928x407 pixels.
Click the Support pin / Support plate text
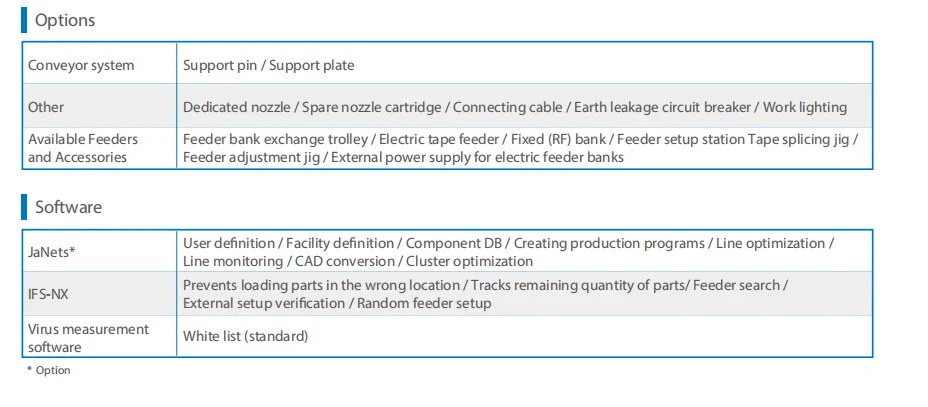click(268, 66)
